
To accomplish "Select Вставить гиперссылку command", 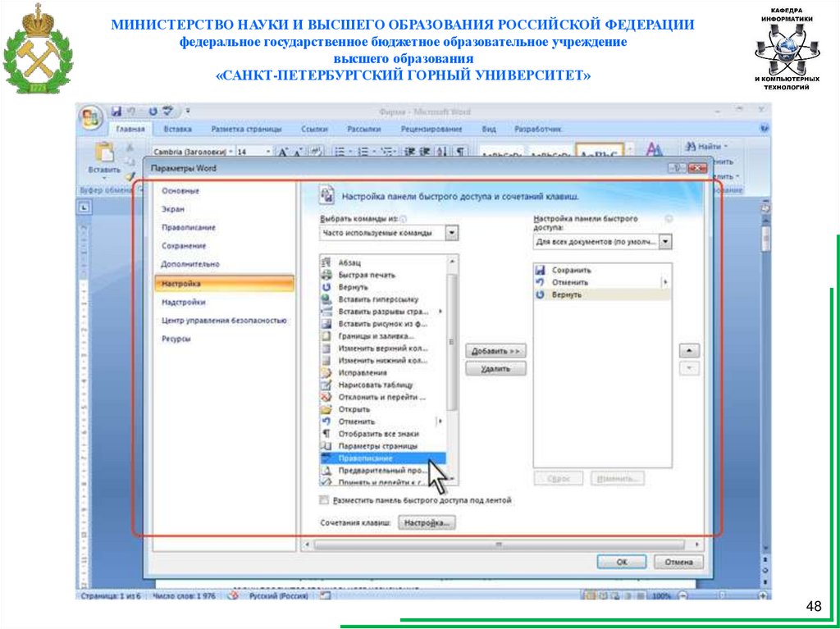I will 382,299.
